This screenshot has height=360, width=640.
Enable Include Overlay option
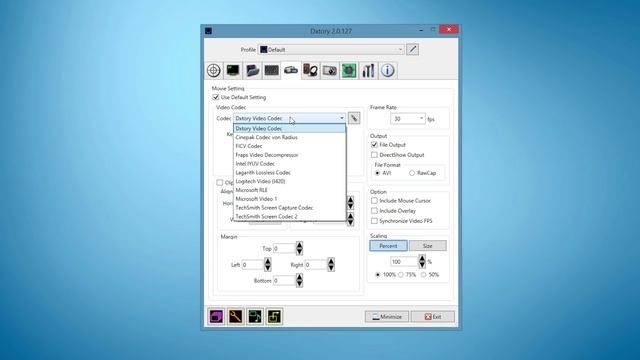click(374, 211)
